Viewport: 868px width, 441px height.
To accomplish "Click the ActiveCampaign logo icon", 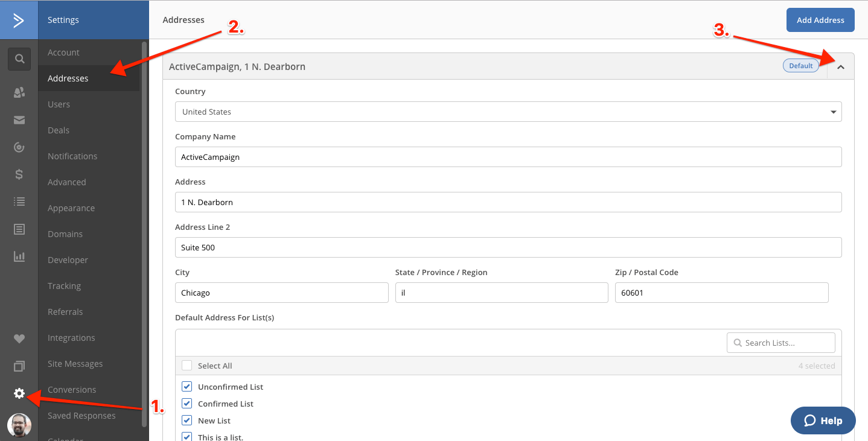I will click(x=19, y=20).
